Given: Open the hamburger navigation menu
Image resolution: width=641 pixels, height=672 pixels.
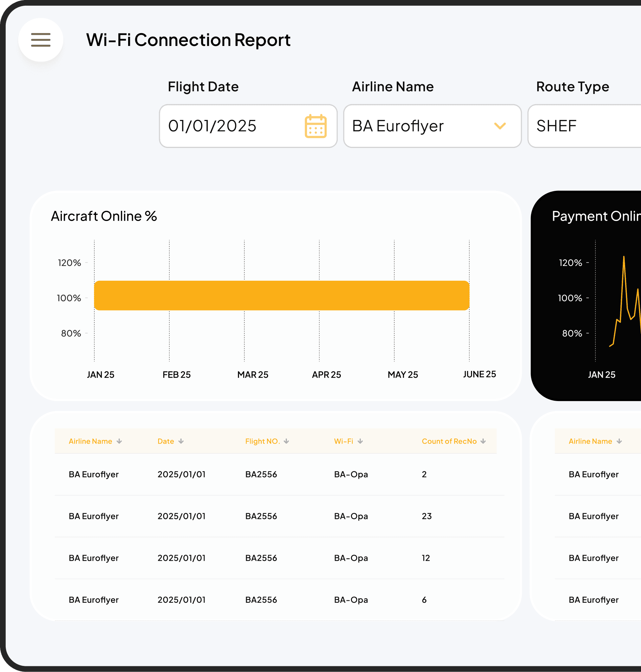Looking at the screenshot, I should coord(40,40).
